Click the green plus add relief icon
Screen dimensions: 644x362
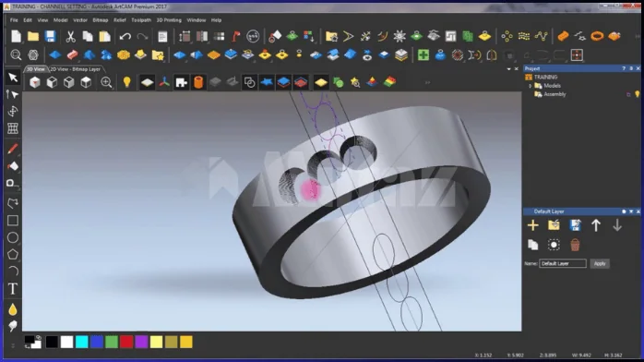click(423, 55)
